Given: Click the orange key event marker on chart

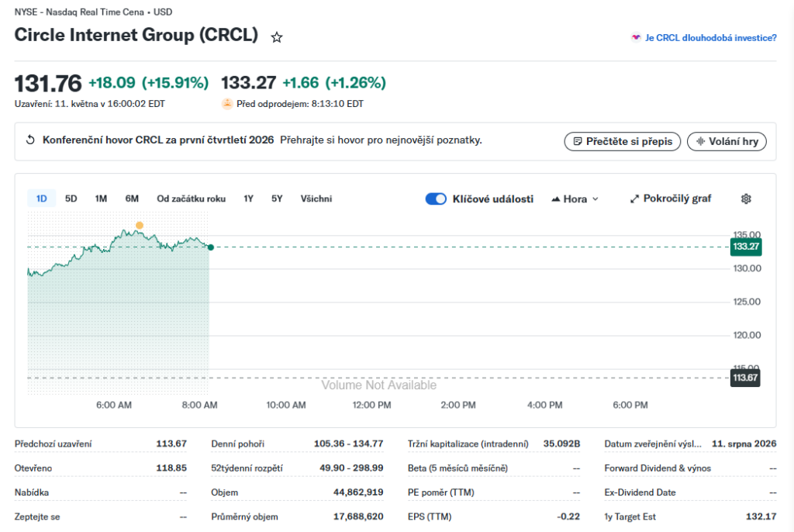Looking at the screenshot, I should click(x=140, y=225).
